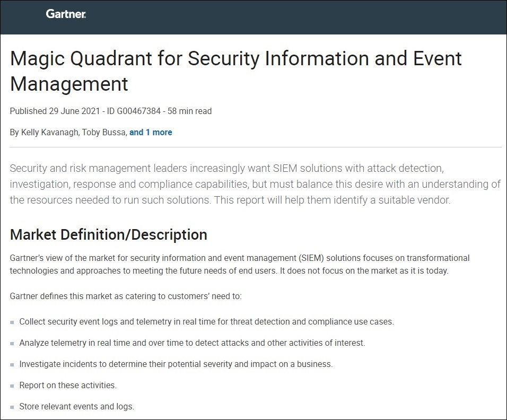Expand the "and 1 more" authors link
This screenshot has height=420, width=507.
click(151, 133)
